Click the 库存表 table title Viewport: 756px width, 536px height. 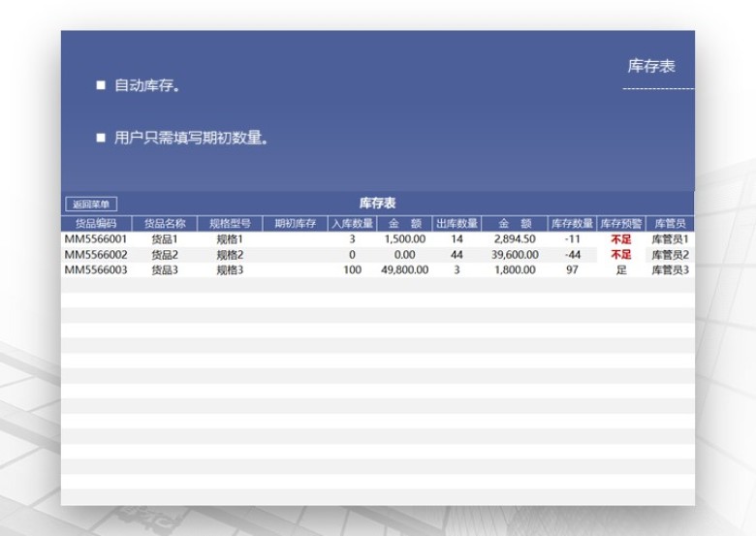378,204
